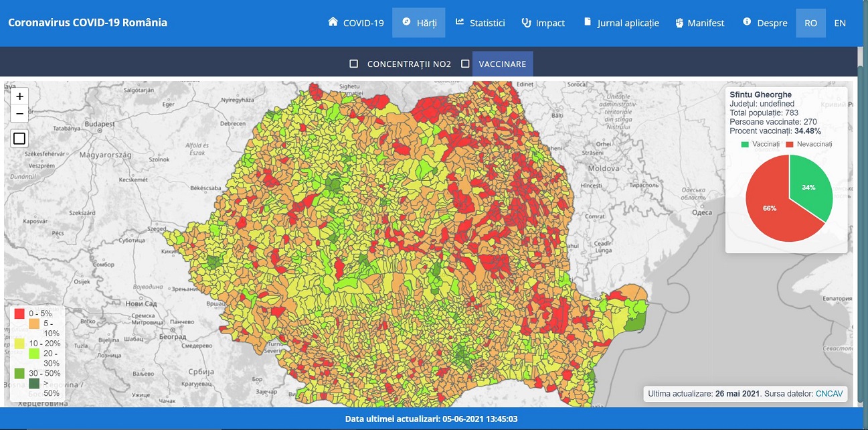Toggle Nevaccinați series in pie chart legend
Screen dimensions: 868x430
tap(808, 144)
